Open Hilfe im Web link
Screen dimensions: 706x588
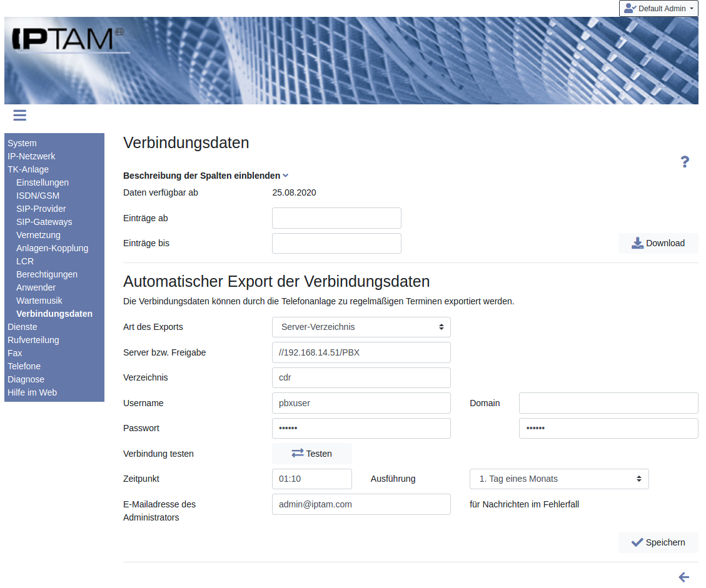32,392
